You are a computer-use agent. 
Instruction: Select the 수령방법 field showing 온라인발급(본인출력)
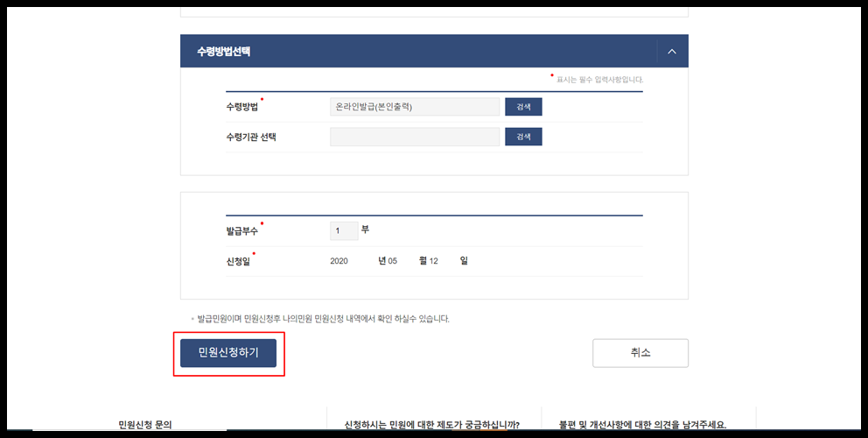[415, 107]
